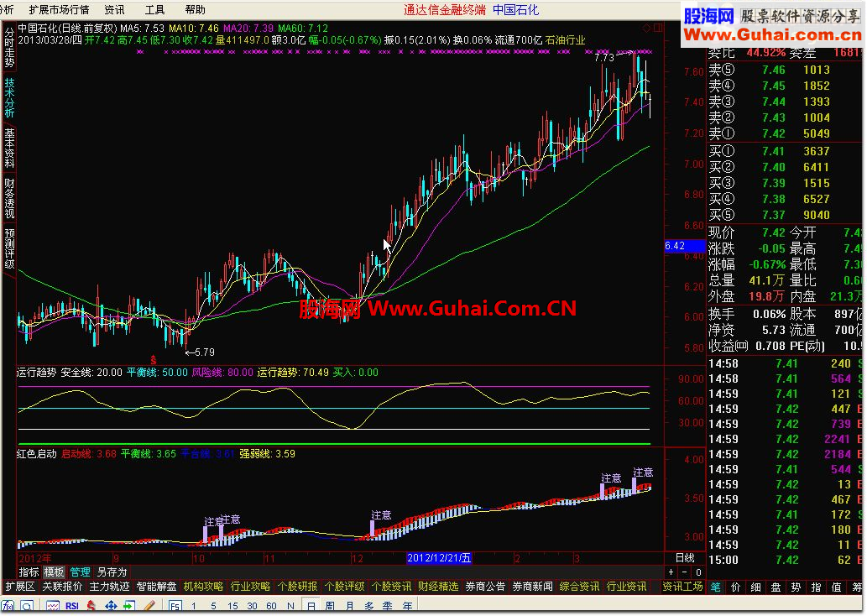Click the 2012/12/21/五 date marker
Image resolution: width=867 pixels, height=616 pixels.
pyautogui.click(x=439, y=558)
